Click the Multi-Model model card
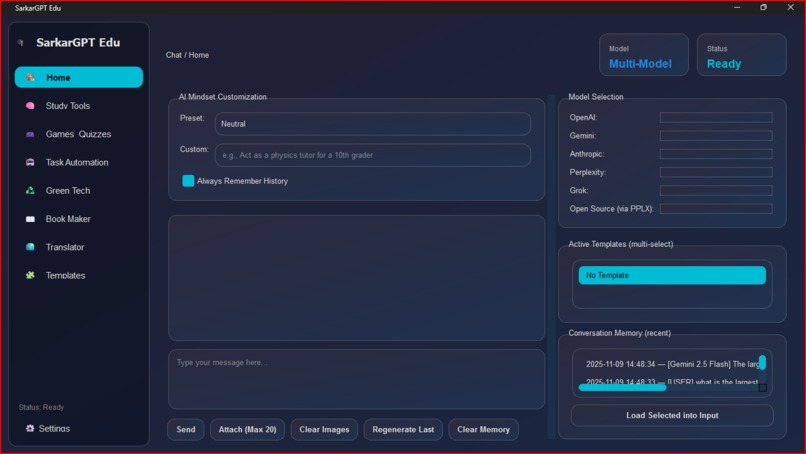806x454 pixels. point(644,55)
